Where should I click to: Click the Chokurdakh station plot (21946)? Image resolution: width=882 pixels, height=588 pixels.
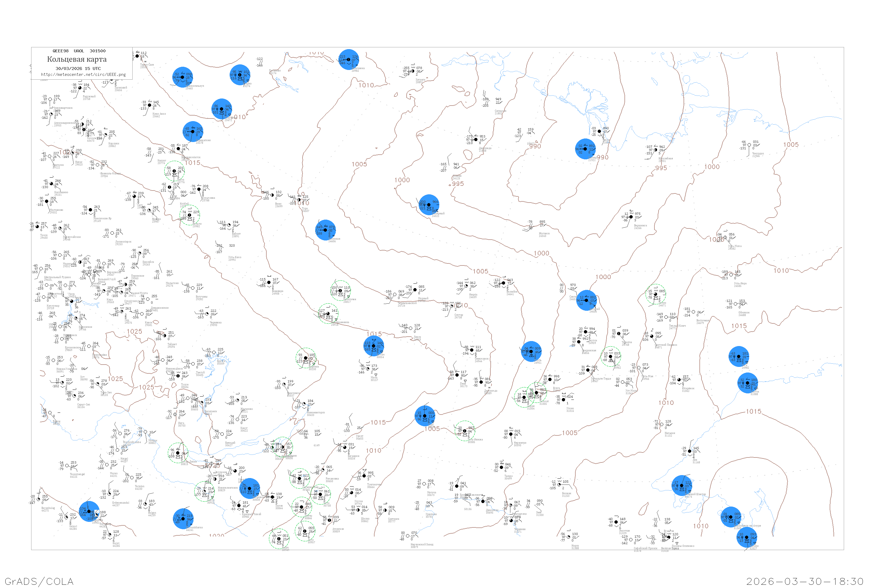click(749, 145)
